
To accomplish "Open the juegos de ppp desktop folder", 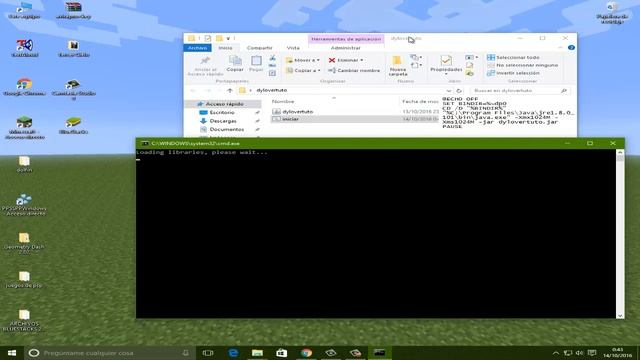I will (x=24, y=280).
